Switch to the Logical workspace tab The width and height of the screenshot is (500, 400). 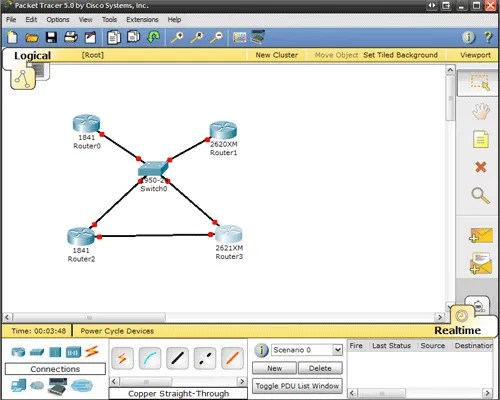(x=32, y=55)
